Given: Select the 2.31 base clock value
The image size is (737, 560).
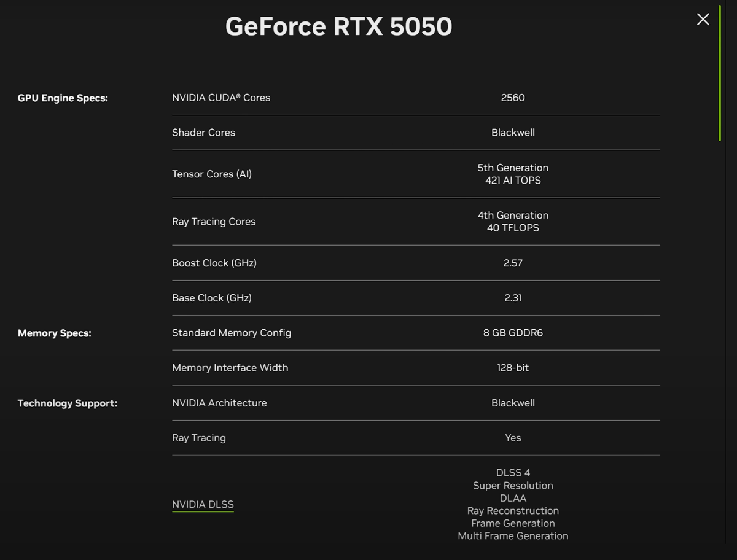Looking at the screenshot, I should click(513, 298).
